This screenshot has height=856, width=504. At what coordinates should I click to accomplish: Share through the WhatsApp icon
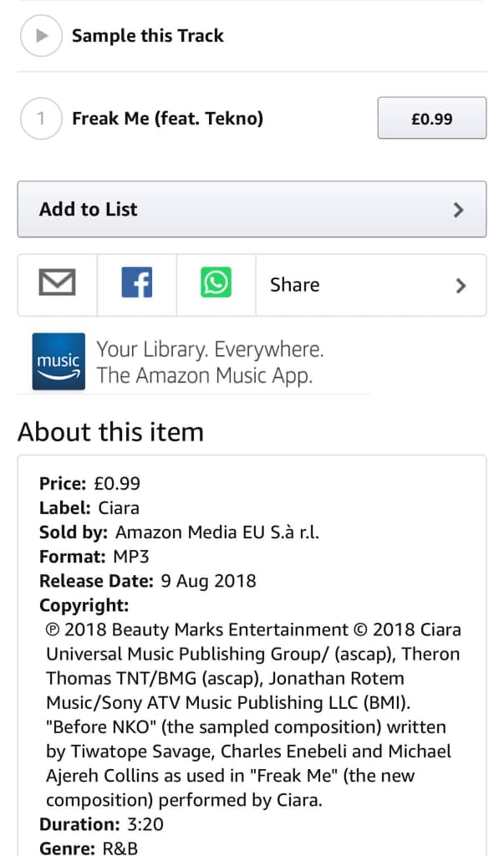click(x=216, y=283)
